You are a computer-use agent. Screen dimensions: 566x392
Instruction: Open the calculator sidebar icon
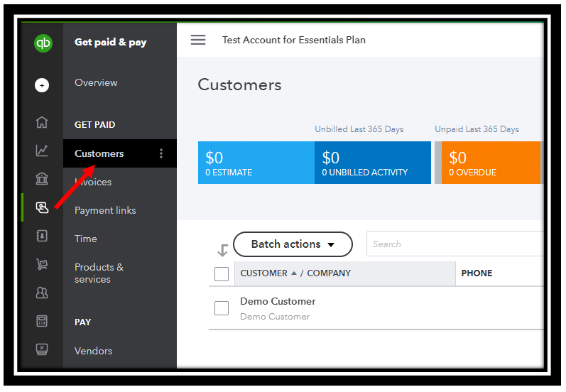tap(42, 321)
